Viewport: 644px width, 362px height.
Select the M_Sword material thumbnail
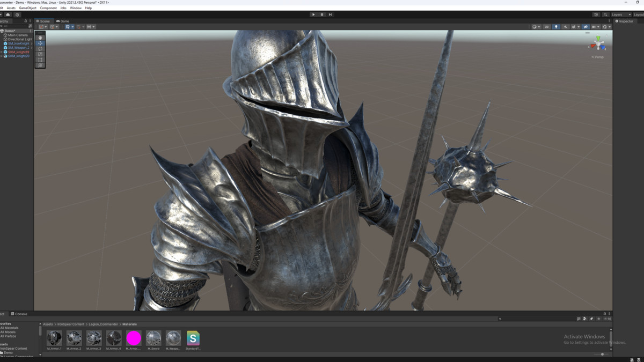tap(153, 338)
